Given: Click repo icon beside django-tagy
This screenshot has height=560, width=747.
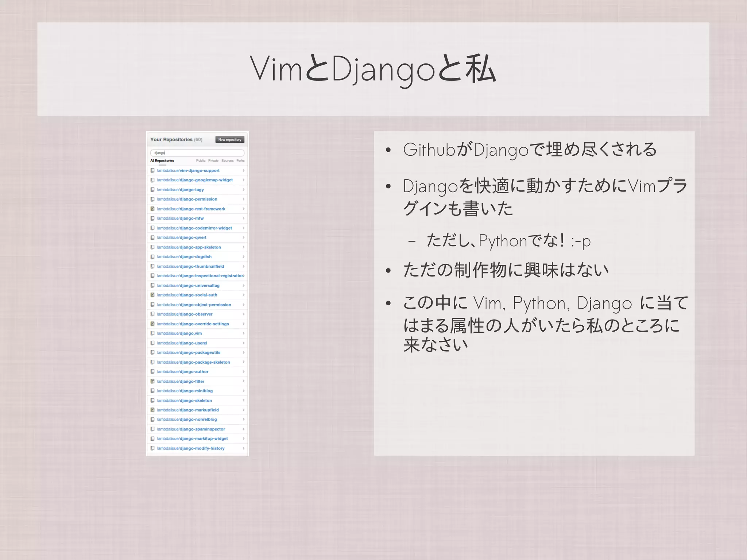Looking at the screenshot, I should click(152, 190).
